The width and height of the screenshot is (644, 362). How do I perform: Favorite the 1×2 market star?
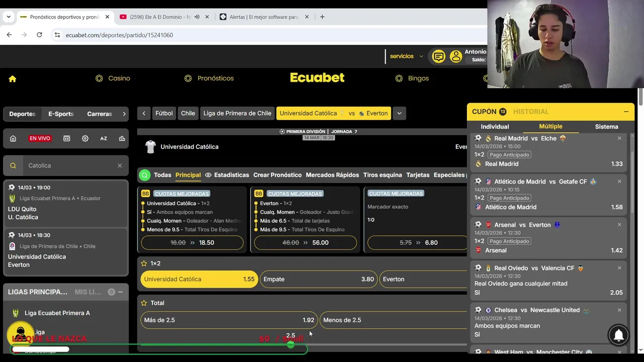coord(144,263)
